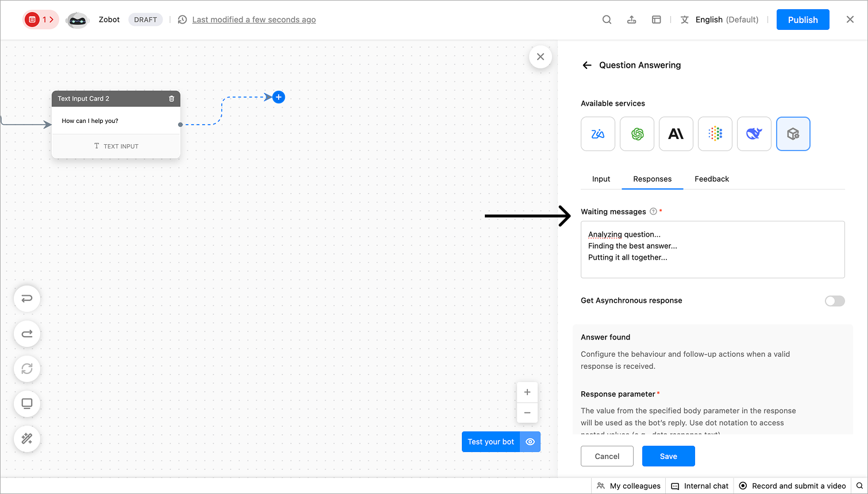
Task: Switch to the Input tab
Action: (x=601, y=179)
